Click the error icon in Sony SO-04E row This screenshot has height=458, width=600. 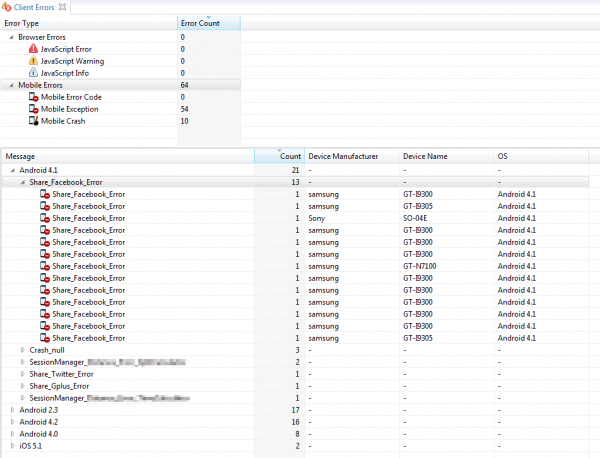coord(45,218)
